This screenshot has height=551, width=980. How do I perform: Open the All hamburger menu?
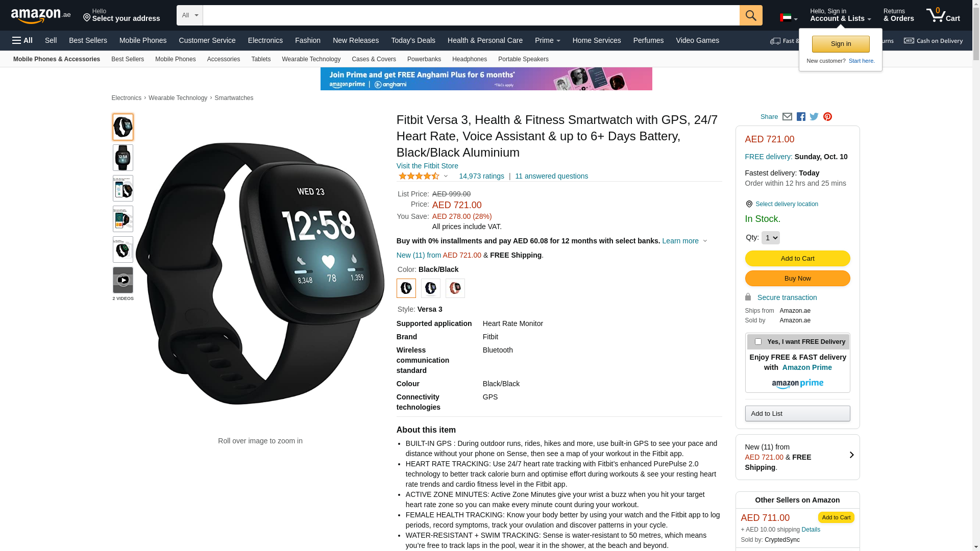pyautogui.click(x=22, y=40)
